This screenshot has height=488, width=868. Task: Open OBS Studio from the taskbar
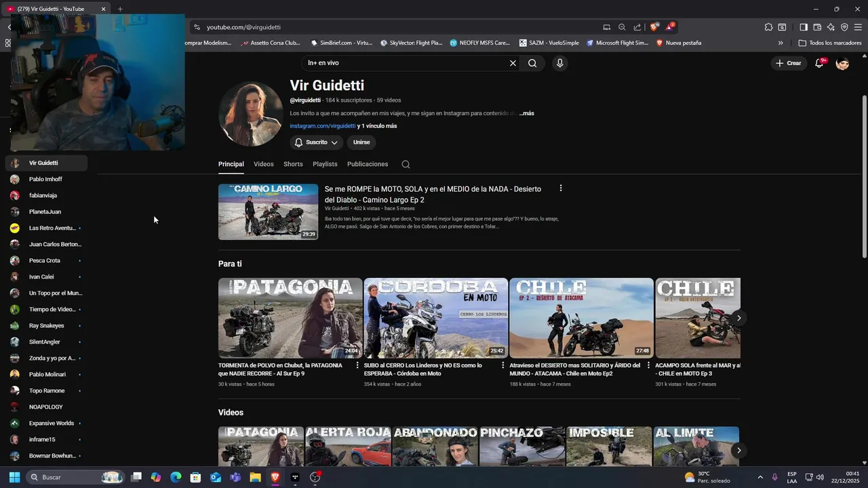point(315,477)
